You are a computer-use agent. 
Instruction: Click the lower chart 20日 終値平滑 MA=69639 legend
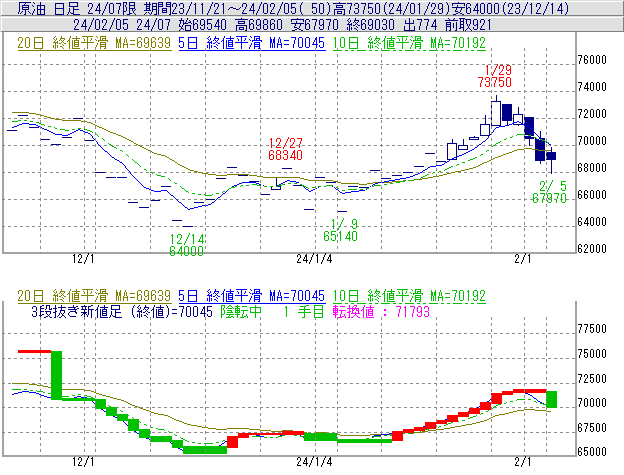tap(94, 296)
